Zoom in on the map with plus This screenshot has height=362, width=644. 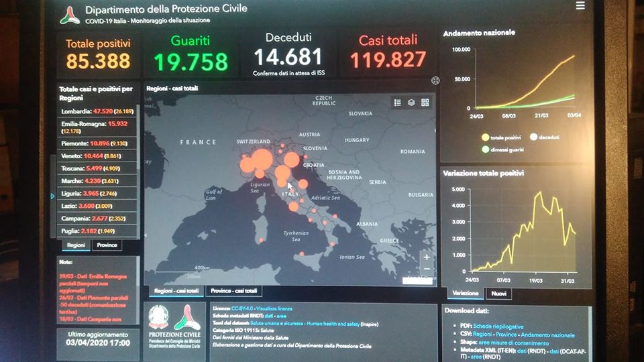(x=427, y=257)
